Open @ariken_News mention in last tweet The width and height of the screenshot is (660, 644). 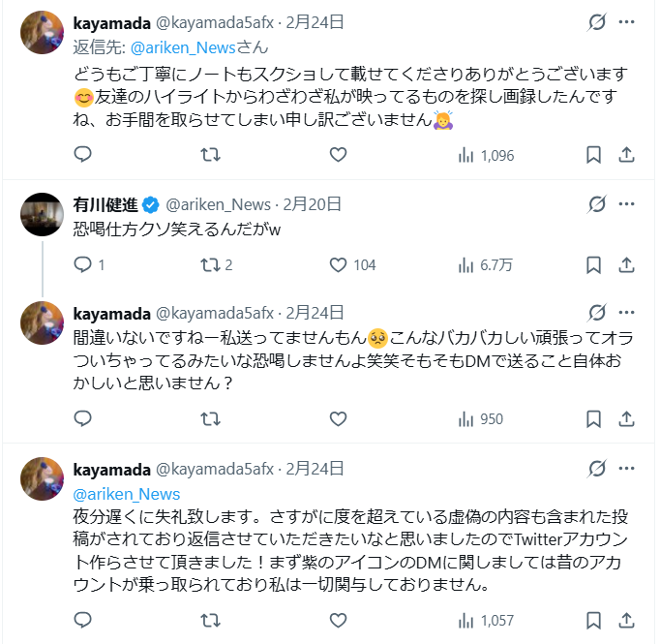tap(120, 494)
